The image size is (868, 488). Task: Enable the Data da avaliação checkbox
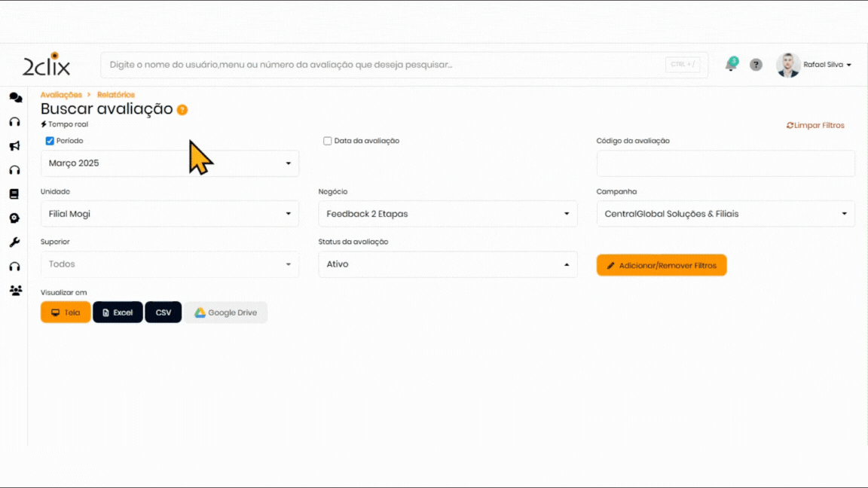point(328,141)
